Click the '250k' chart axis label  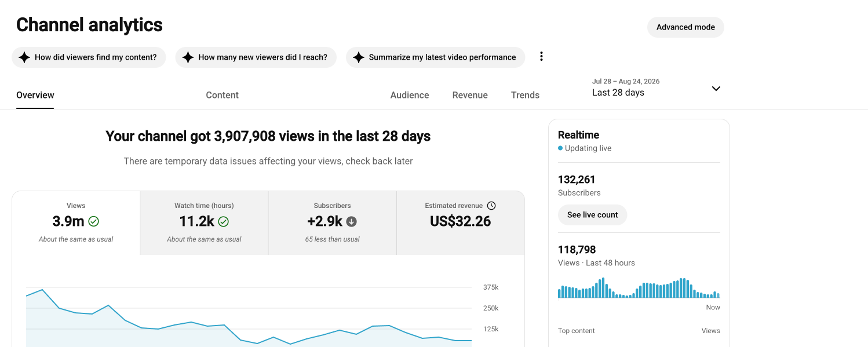point(491,308)
